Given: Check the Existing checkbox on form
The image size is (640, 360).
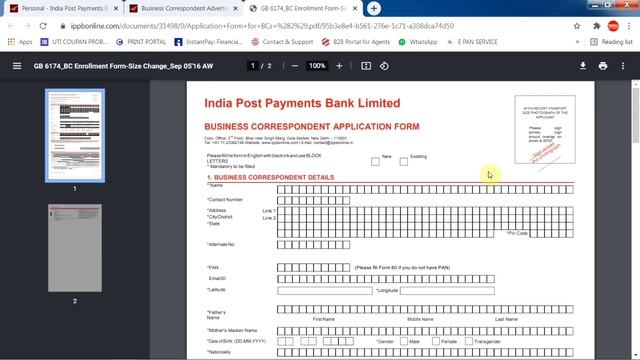Looking at the screenshot, I should point(404,162).
